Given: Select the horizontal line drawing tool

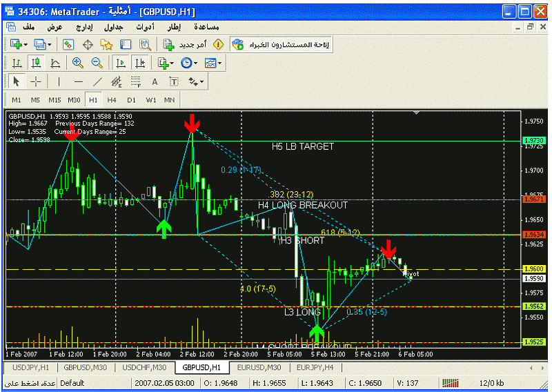Looking at the screenshot, I should (78, 81).
